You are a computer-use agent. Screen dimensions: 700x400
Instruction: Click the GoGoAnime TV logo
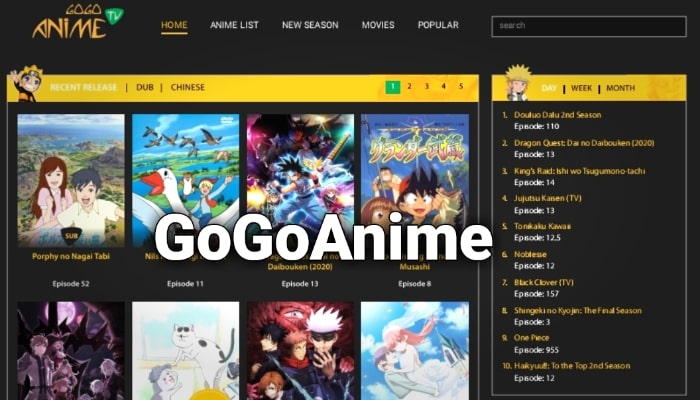click(78, 21)
